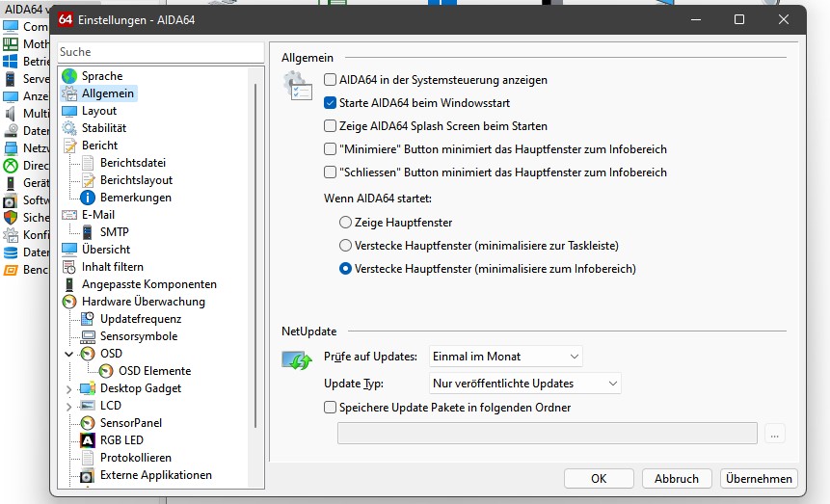
Task: Open Externe Applikationen settings
Action: (x=155, y=475)
